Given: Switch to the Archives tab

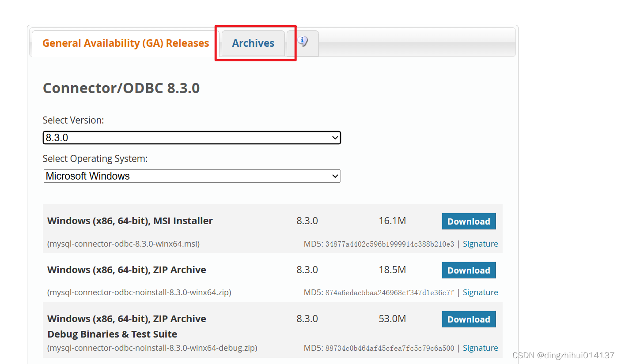Looking at the screenshot, I should 253,43.
